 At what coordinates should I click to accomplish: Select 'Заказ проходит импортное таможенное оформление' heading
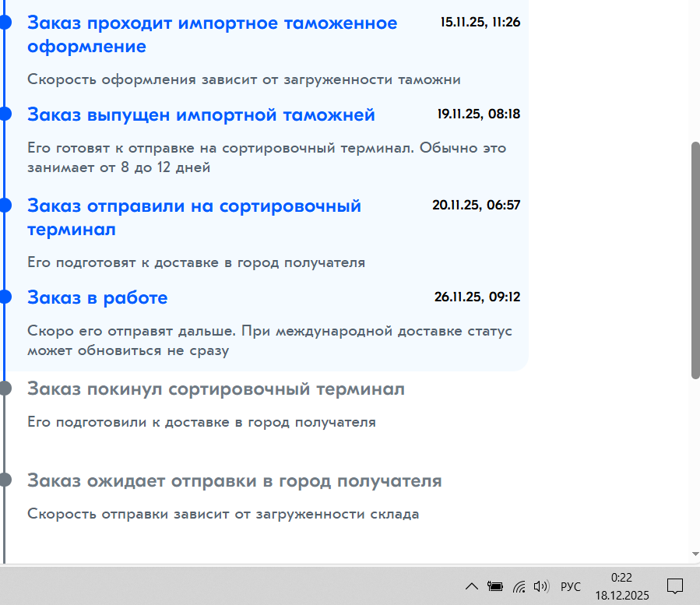tap(212, 34)
